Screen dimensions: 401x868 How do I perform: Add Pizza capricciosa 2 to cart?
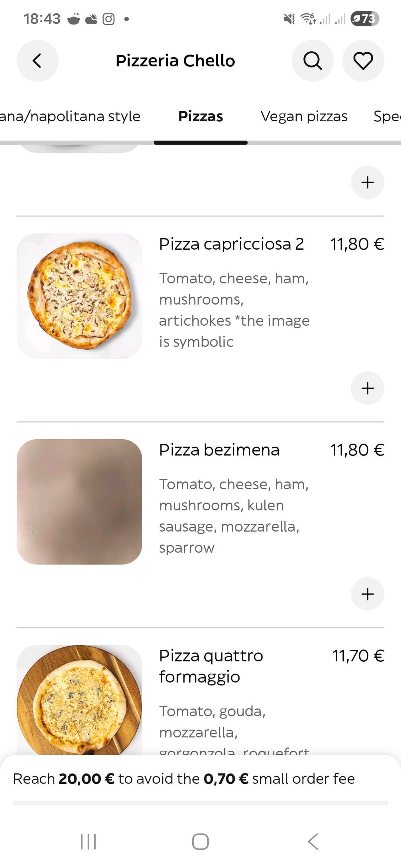[x=367, y=388]
